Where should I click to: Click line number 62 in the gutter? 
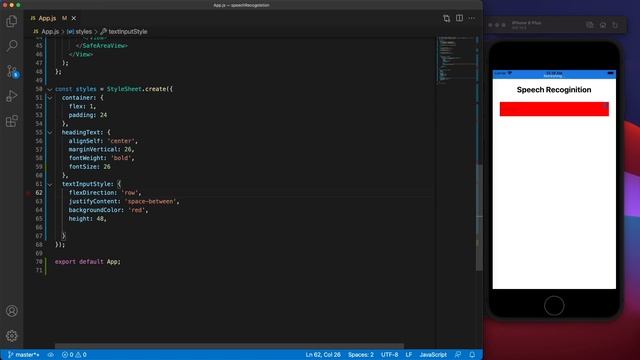39,193
